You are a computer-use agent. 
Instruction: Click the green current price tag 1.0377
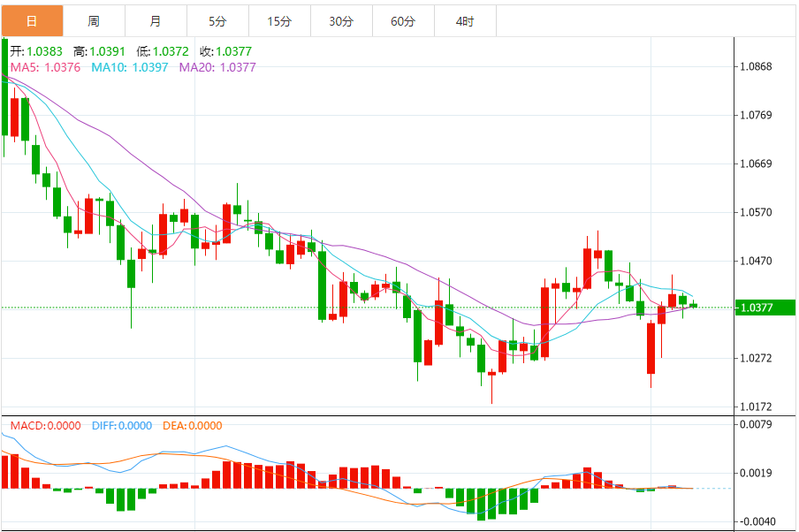[x=765, y=308]
